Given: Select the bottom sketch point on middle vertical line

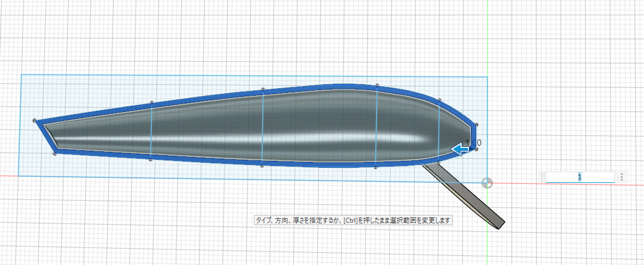Looking at the screenshot, I should (x=262, y=166).
